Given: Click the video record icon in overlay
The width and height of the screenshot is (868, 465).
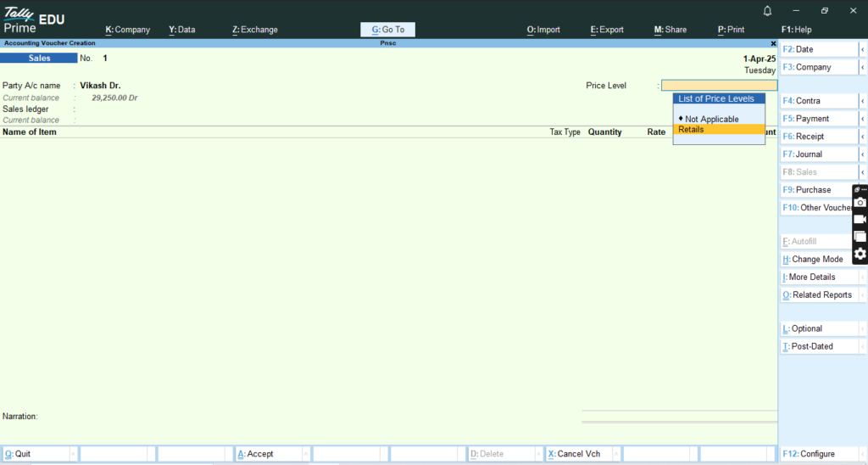Looking at the screenshot, I should (860, 220).
